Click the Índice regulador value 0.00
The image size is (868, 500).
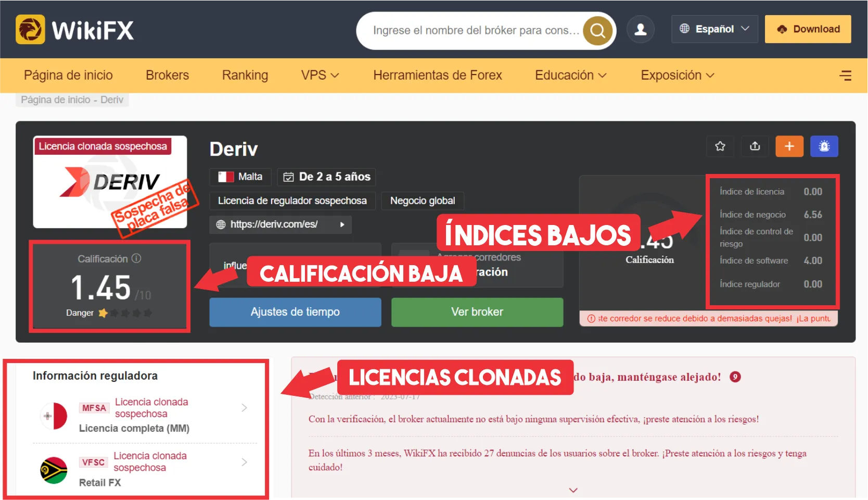click(x=813, y=284)
